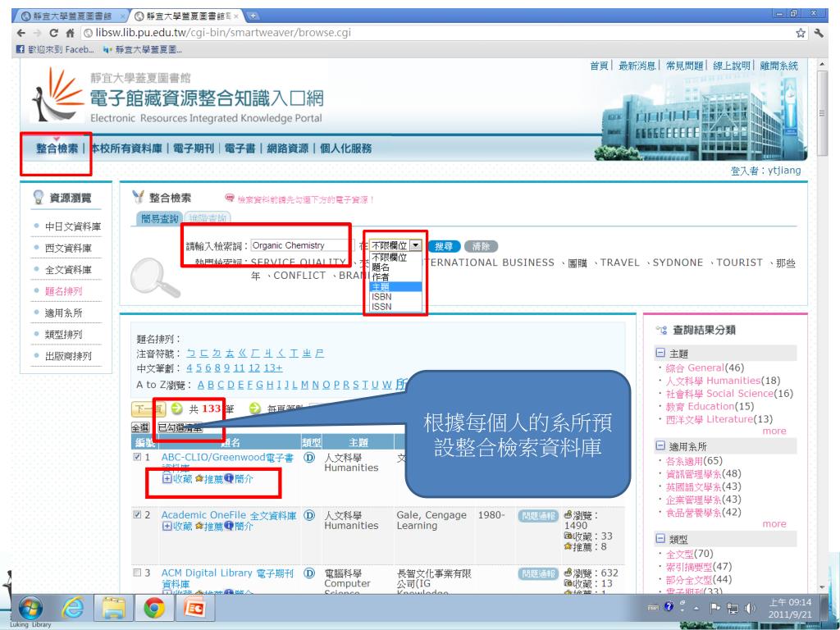Open 中日文資料庫 sidebar link
Screen dimensions: 840x630
click(73, 226)
